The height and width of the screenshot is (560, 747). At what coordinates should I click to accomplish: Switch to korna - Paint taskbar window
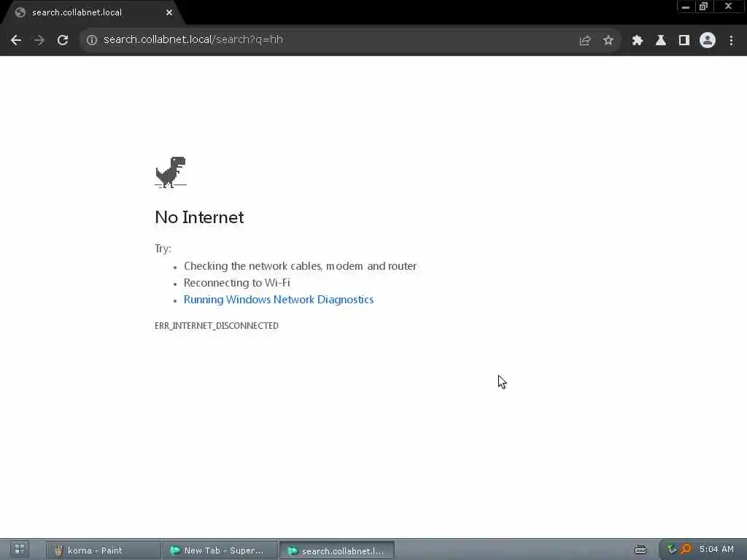(x=104, y=551)
